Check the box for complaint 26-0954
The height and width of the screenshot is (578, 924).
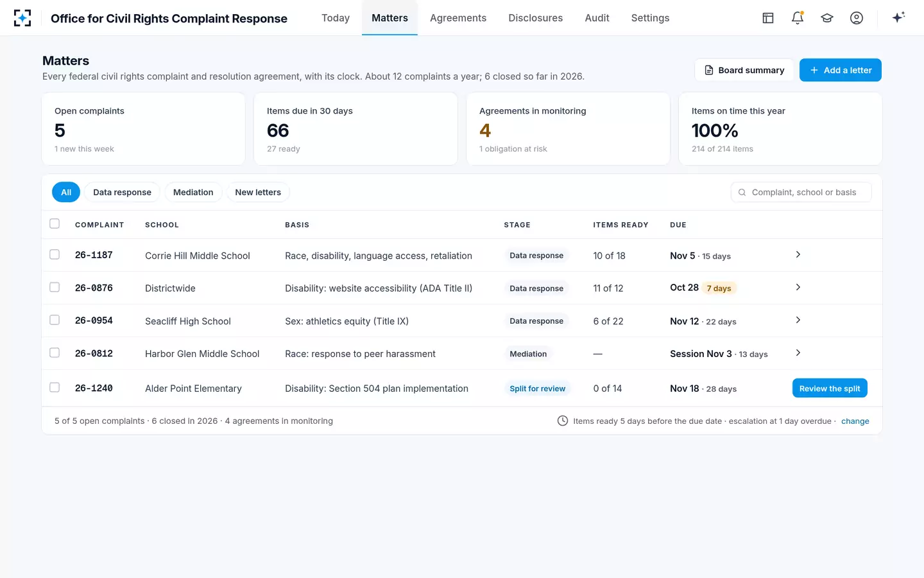(55, 320)
